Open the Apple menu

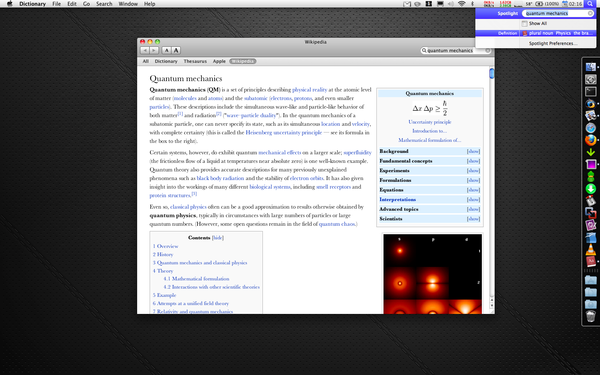9,4
